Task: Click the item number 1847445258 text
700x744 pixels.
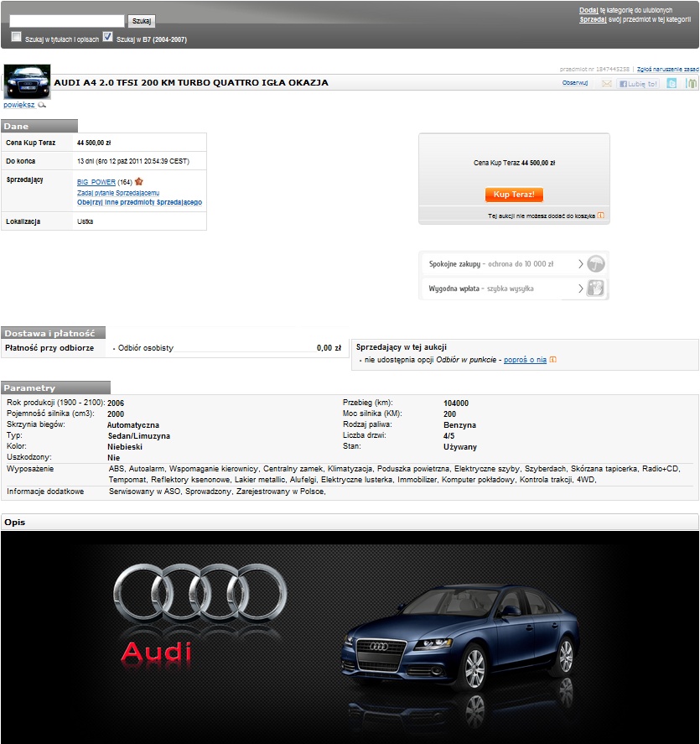Action: [x=594, y=70]
